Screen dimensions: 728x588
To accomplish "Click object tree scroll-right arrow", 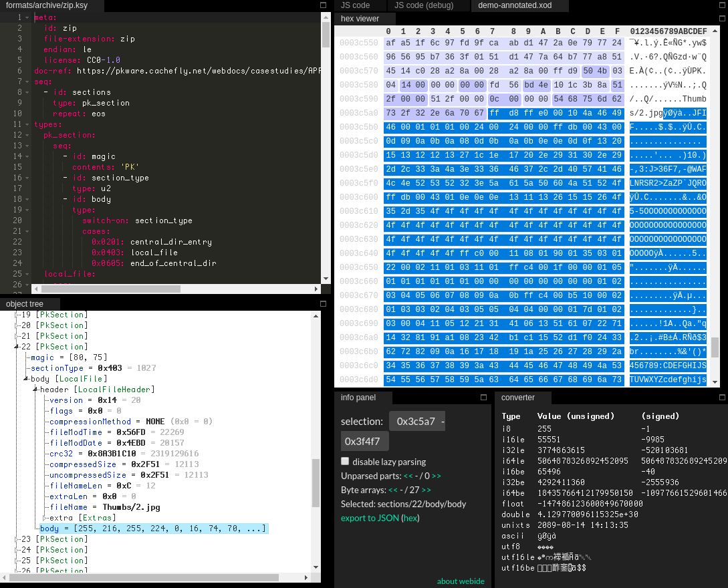I will coord(306,577).
